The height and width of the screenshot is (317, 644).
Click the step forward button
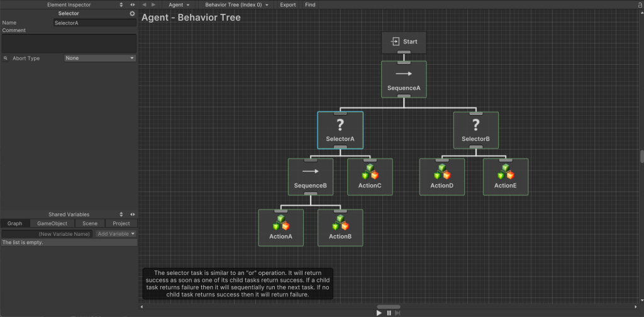coord(397,313)
